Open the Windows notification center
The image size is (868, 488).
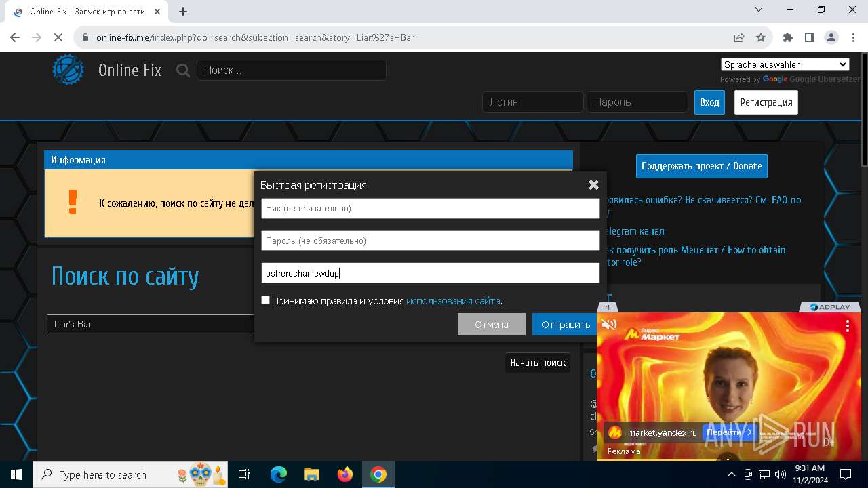coord(846,474)
